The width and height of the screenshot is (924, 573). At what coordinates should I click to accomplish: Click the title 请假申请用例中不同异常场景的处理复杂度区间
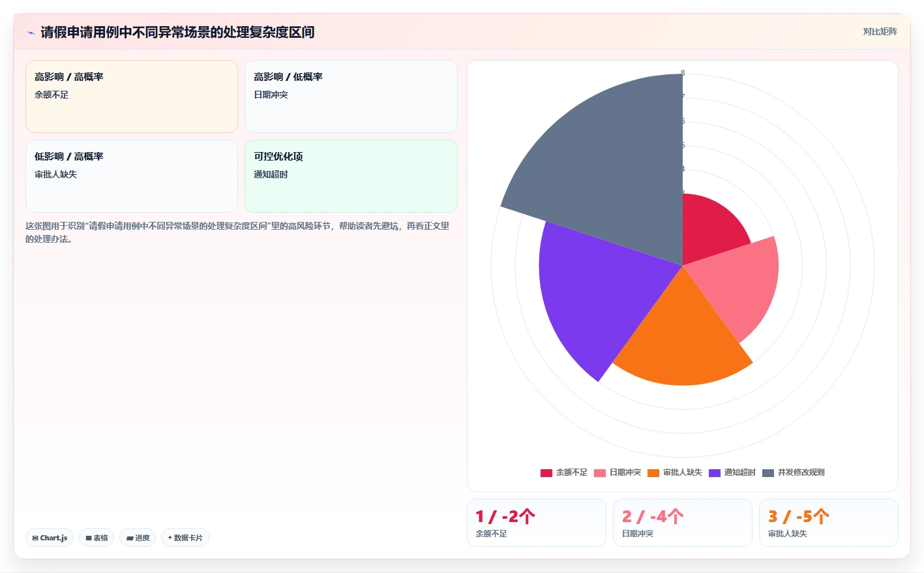click(x=177, y=32)
